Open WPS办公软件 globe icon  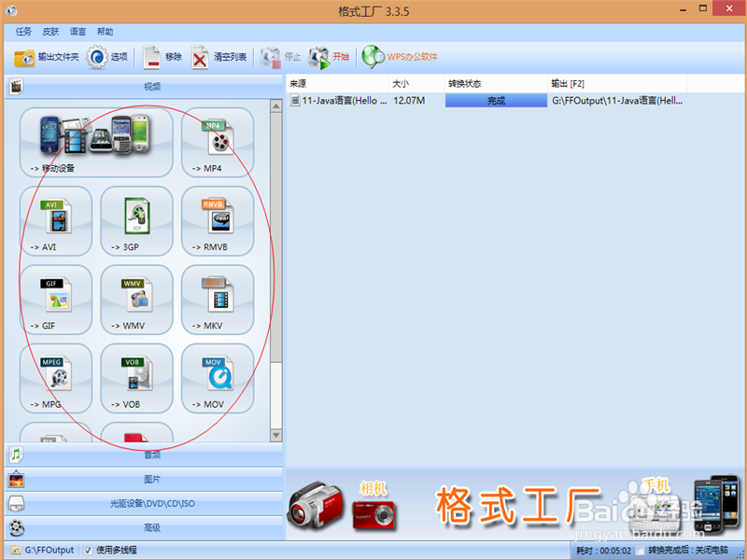pos(373,57)
